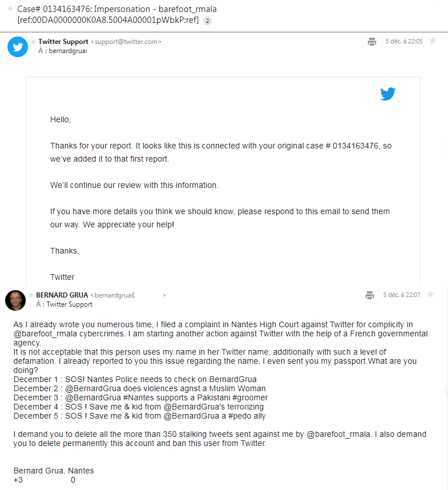The image size is (448, 490).
Task: Click the Case# 0134163476 subject line
Action: point(117,9)
